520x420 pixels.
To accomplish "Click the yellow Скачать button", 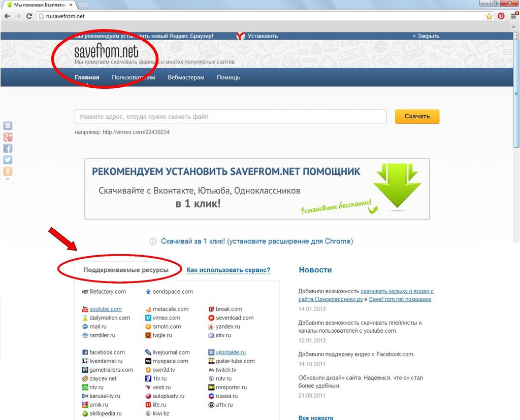I will point(417,116).
